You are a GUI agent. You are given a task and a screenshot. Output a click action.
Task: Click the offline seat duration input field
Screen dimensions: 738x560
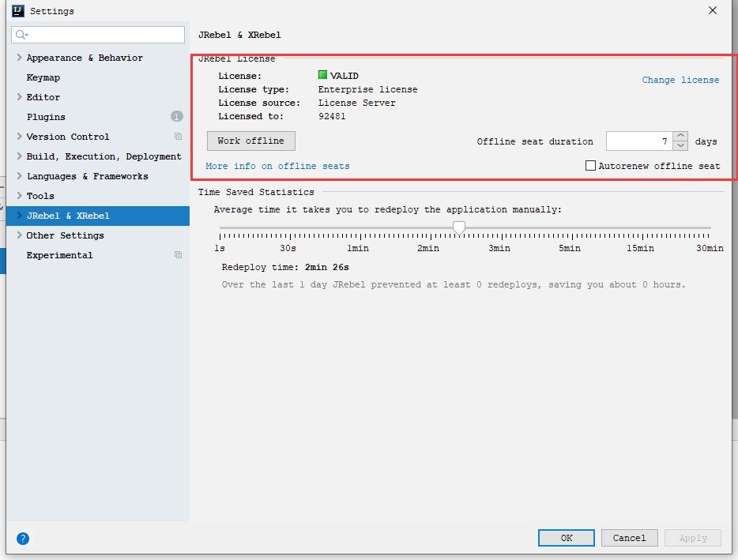coord(639,141)
